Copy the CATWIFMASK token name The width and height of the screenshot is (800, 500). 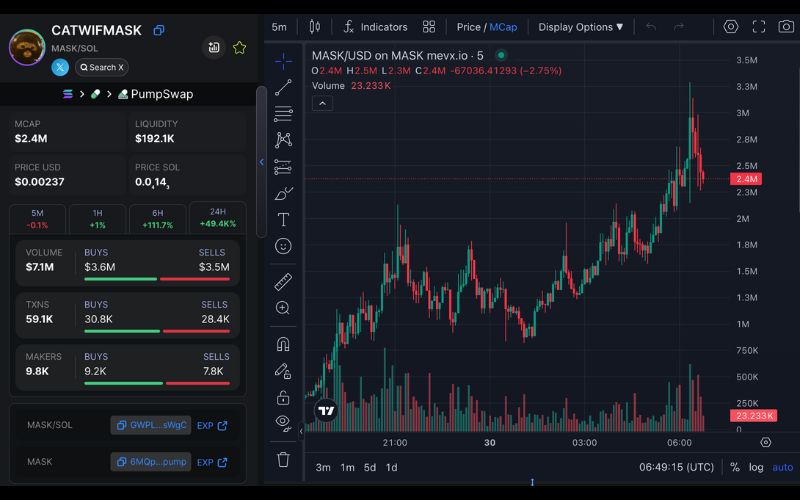point(159,31)
